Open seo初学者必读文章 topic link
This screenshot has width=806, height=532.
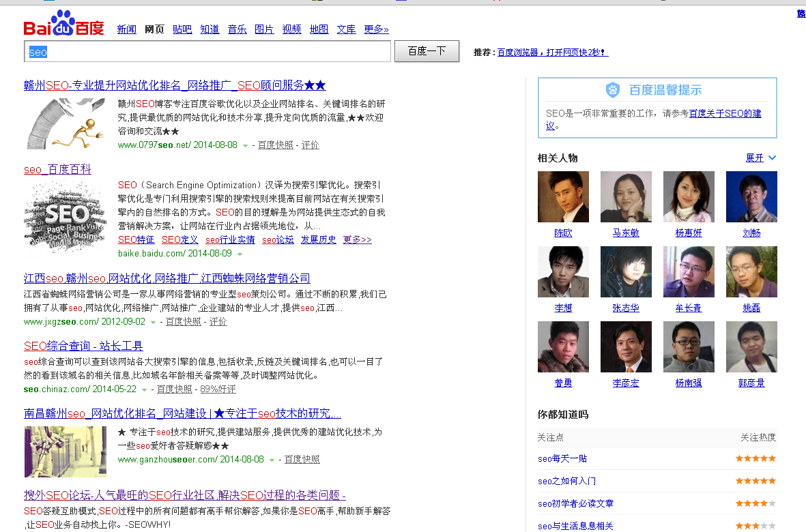pos(576,504)
